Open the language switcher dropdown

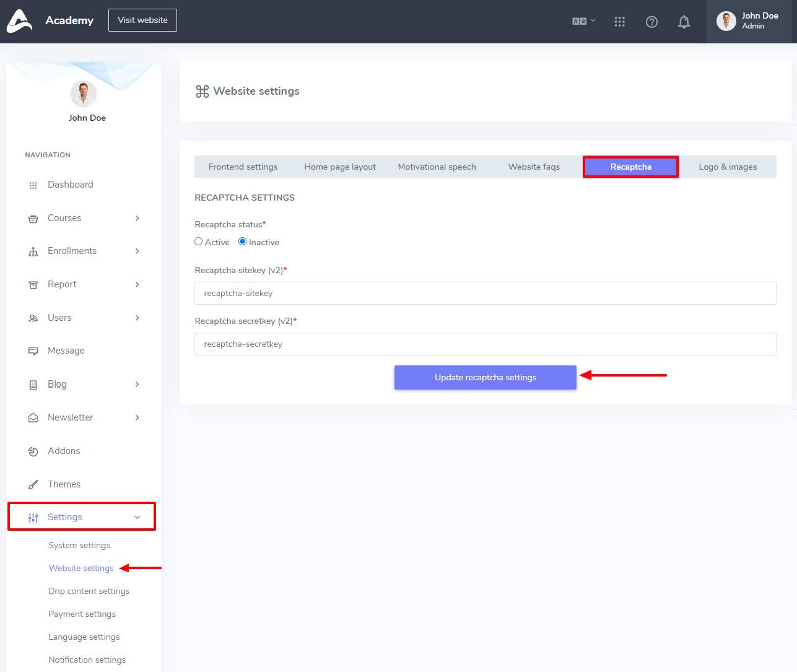583,21
